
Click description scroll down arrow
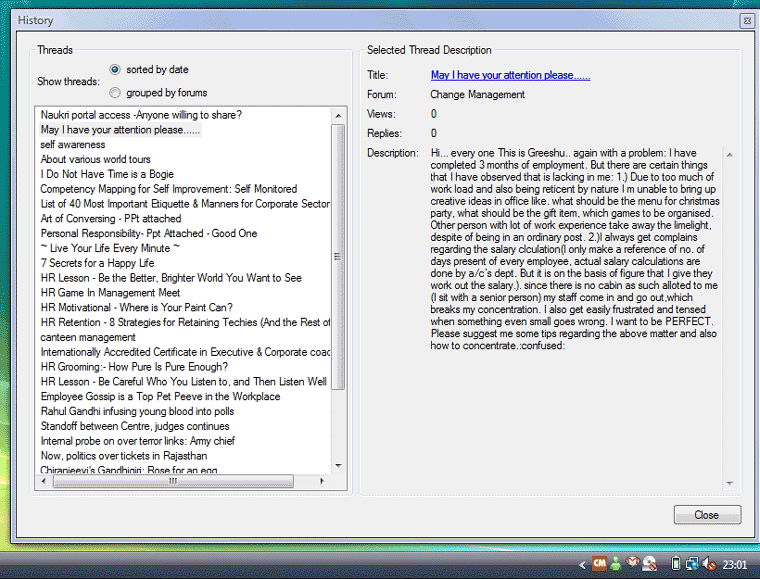click(x=729, y=483)
